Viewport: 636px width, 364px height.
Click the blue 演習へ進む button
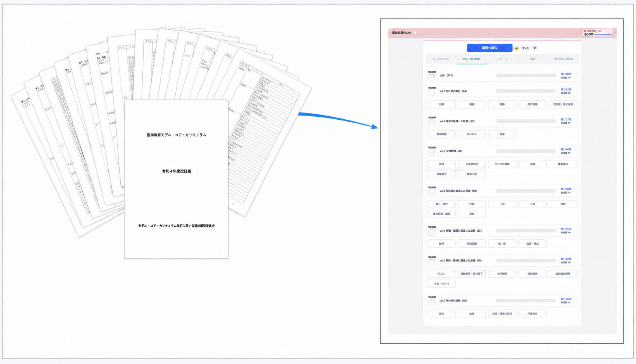tap(489, 48)
